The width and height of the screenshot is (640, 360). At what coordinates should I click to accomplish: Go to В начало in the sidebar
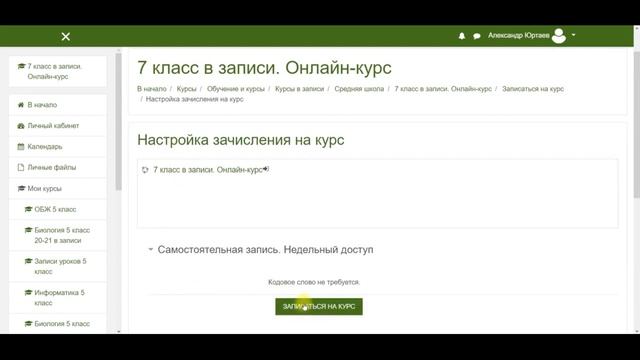tap(58, 105)
